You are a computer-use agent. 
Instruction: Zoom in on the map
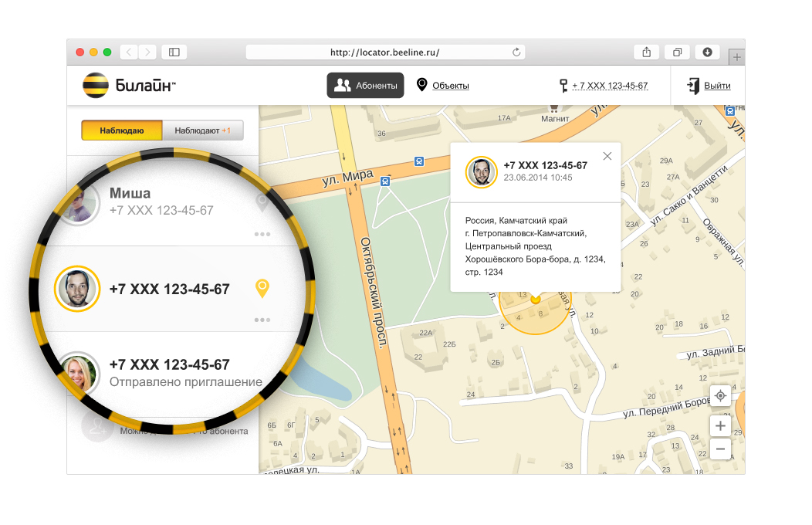coord(720,425)
